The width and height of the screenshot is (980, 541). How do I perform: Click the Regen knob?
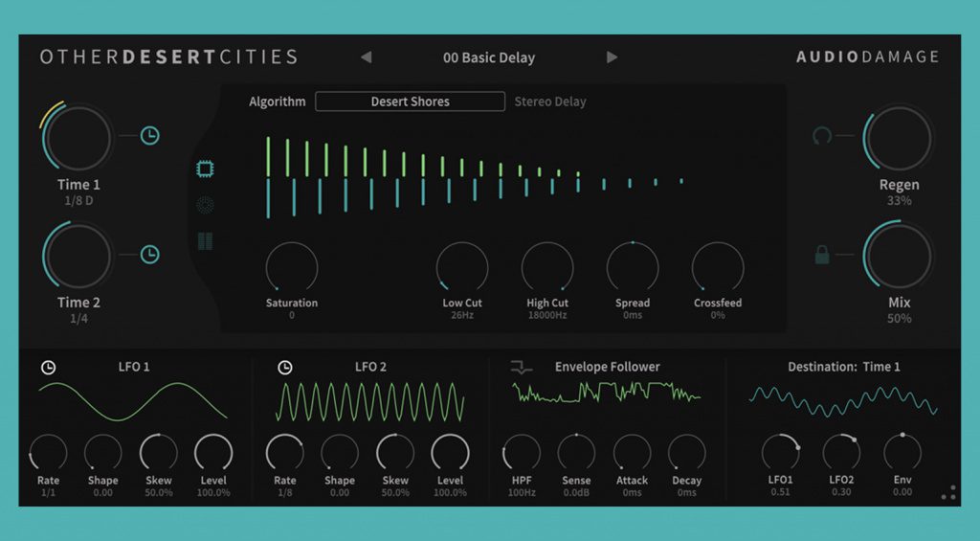click(x=900, y=138)
